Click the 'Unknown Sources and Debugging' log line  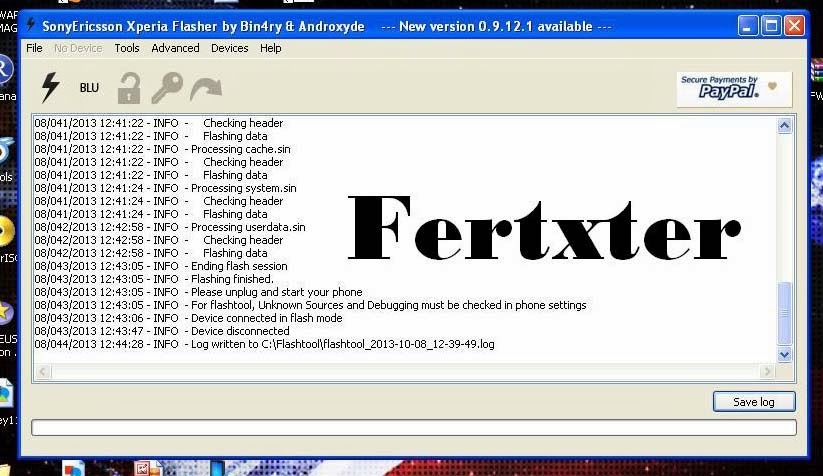[x=311, y=305]
